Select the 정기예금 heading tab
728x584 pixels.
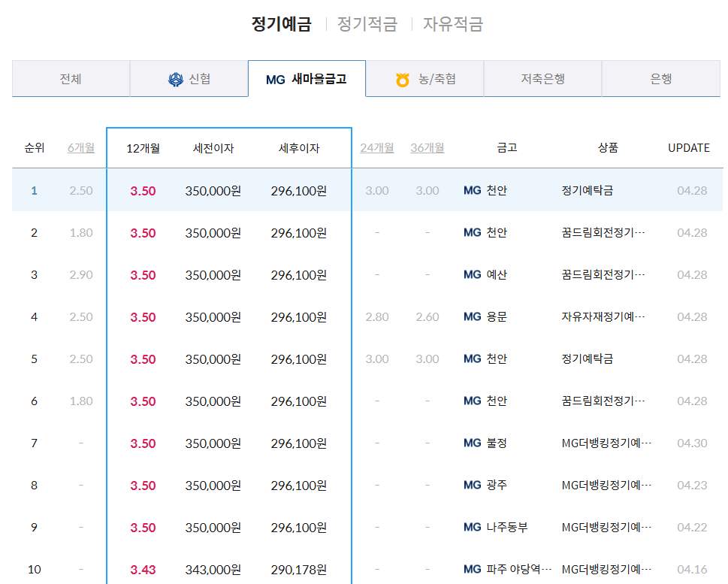(281, 24)
